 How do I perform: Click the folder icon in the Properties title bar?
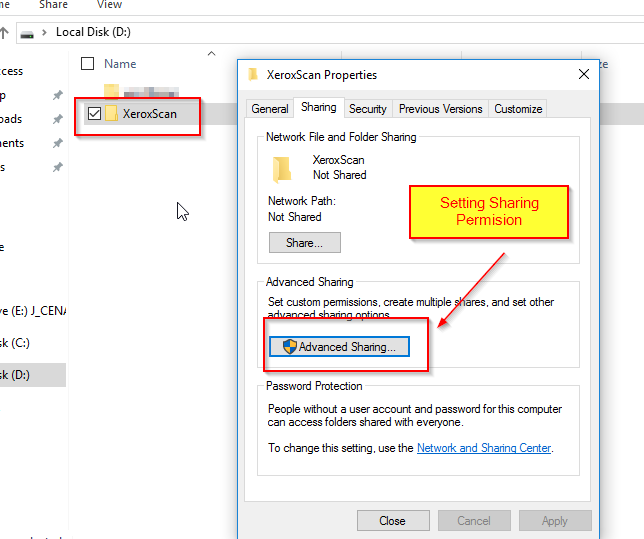tap(253, 75)
